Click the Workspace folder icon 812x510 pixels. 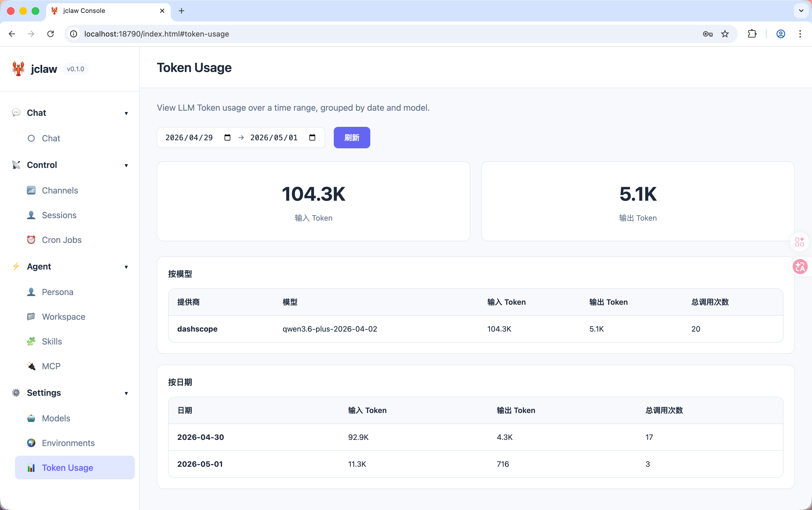[x=31, y=316]
